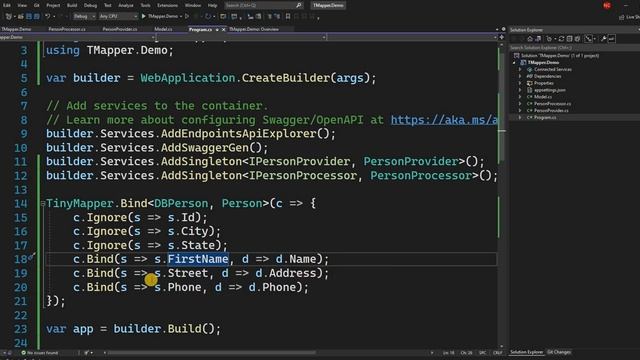Open the Analyze menu
The height and width of the screenshot is (360, 640).
(x=126, y=5)
